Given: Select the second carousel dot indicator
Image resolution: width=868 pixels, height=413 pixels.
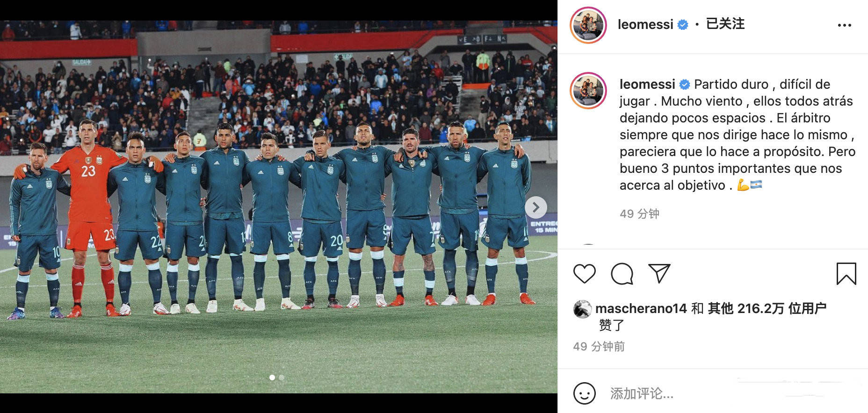Looking at the screenshot, I should [x=282, y=377].
